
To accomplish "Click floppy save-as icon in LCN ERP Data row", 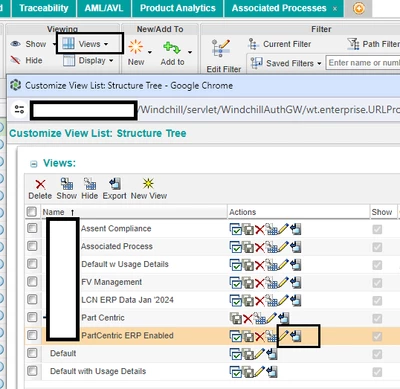I will pos(248,301).
